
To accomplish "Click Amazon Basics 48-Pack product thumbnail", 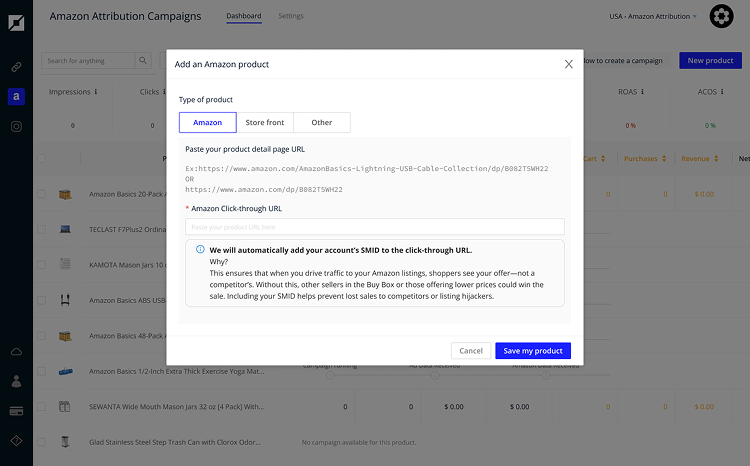I will click(x=65, y=336).
